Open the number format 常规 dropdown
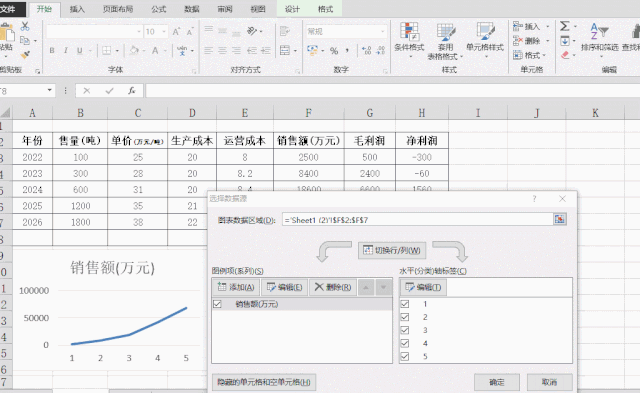Viewport: 640px width, 393px height. [x=382, y=31]
